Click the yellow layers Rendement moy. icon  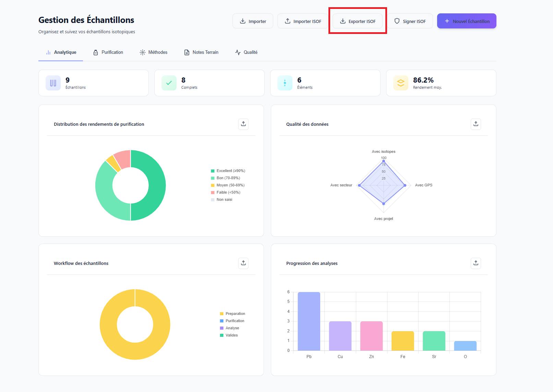click(401, 83)
